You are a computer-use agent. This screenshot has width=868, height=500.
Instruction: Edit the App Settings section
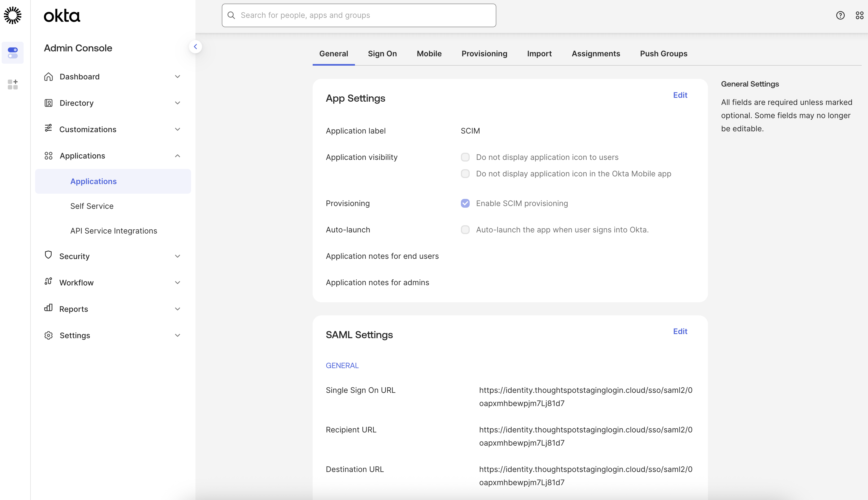click(680, 95)
